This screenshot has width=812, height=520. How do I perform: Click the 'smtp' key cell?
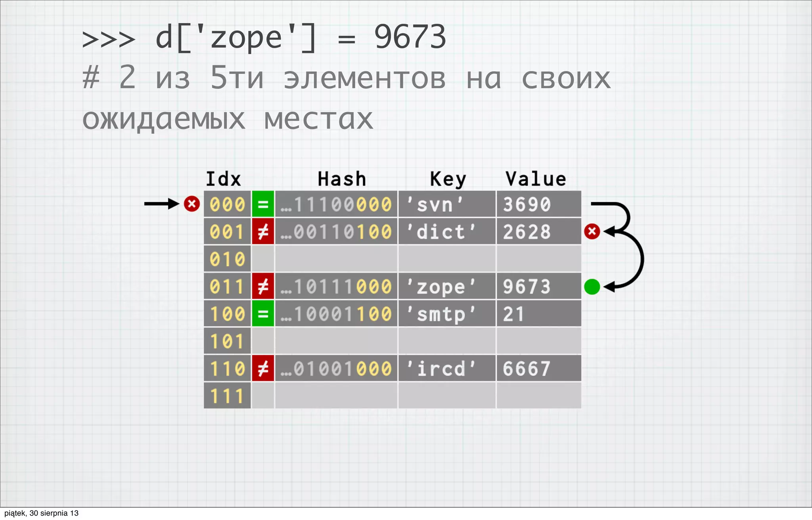[x=447, y=313]
